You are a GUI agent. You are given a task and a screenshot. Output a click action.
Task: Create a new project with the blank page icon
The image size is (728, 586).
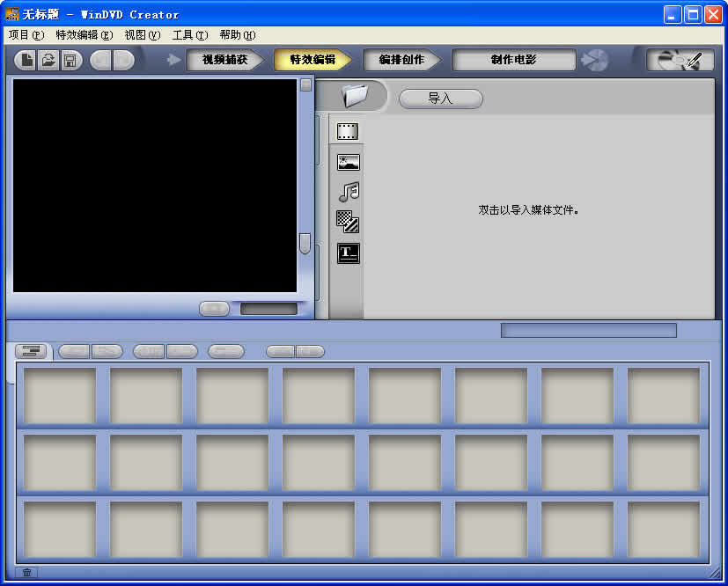coord(26,61)
